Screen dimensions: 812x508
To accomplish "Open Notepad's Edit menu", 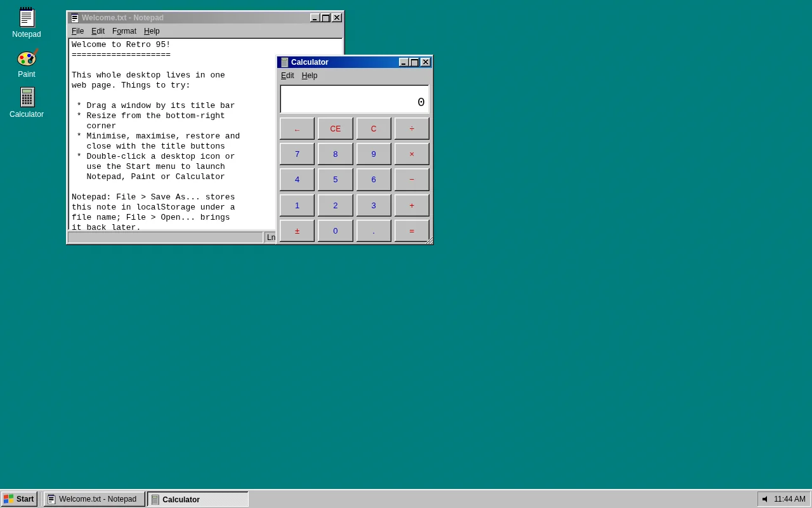I will click(98, 31).
